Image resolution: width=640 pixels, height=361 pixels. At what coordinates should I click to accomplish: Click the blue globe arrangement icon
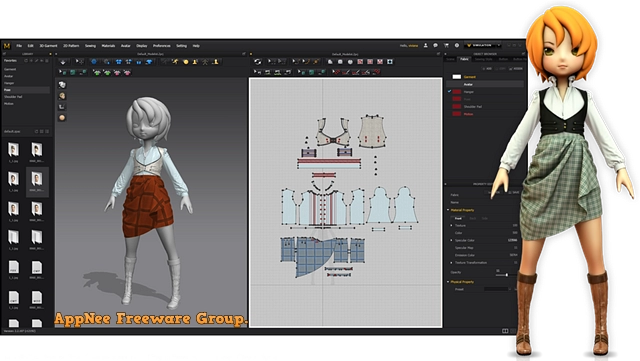click(x=94, y=62)
